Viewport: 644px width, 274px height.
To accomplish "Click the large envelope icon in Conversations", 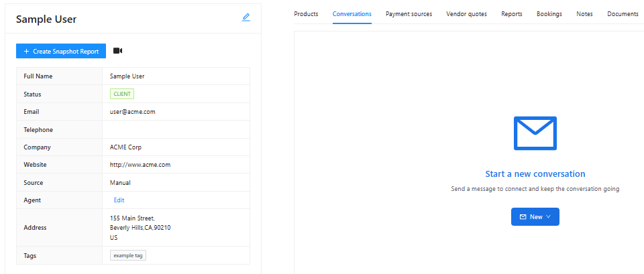I will [x=535, y=133].
